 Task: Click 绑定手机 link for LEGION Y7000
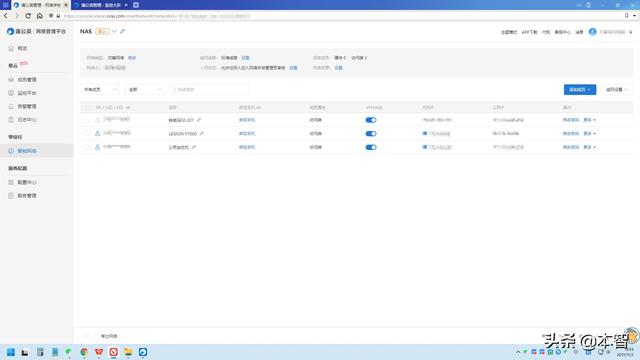pyautogui.click(x=247, y=133)
